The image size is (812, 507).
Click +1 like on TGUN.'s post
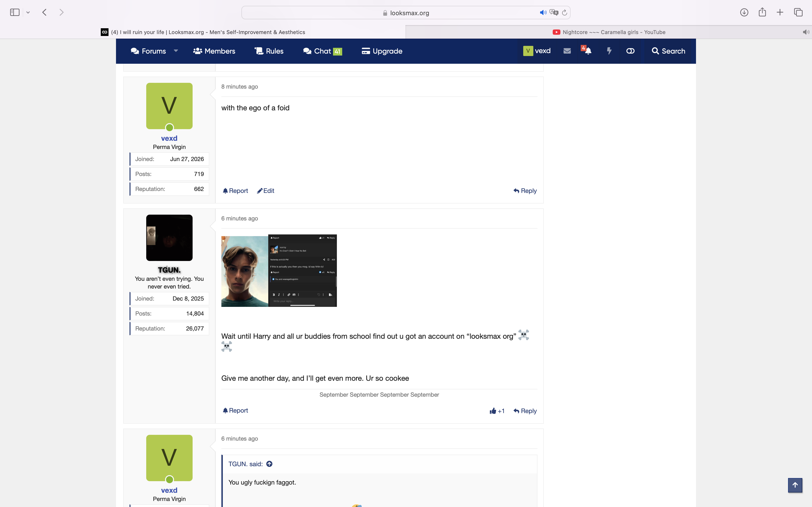coord(497,411)
